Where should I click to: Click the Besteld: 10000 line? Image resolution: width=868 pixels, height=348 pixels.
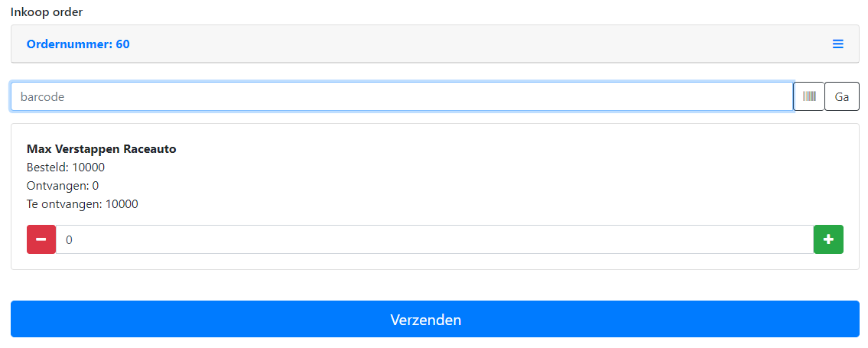(66, 167)
